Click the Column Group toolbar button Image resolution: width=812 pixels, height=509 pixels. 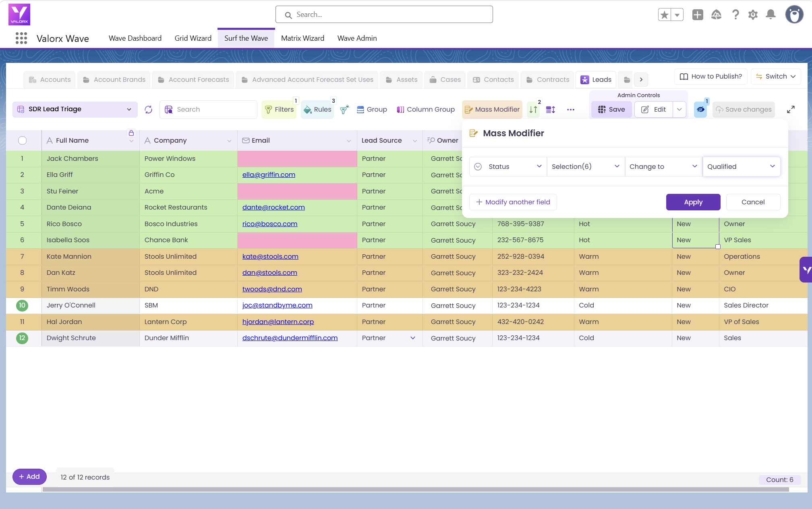[x=426, y=110]
